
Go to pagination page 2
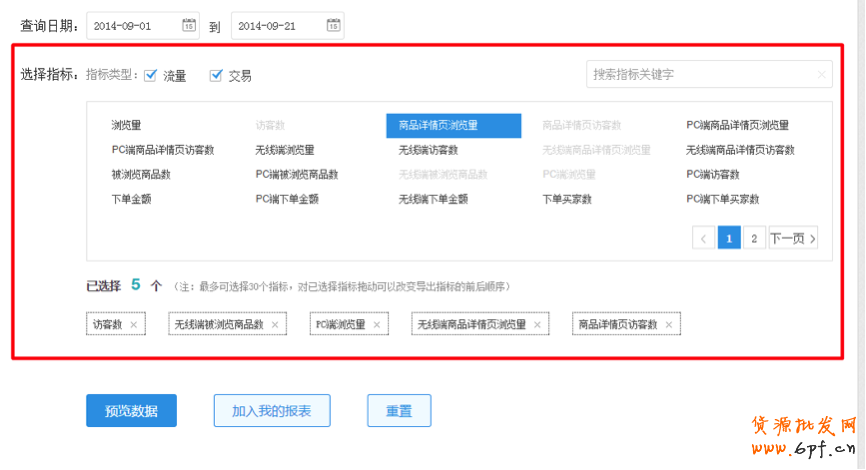pos(754,239)
